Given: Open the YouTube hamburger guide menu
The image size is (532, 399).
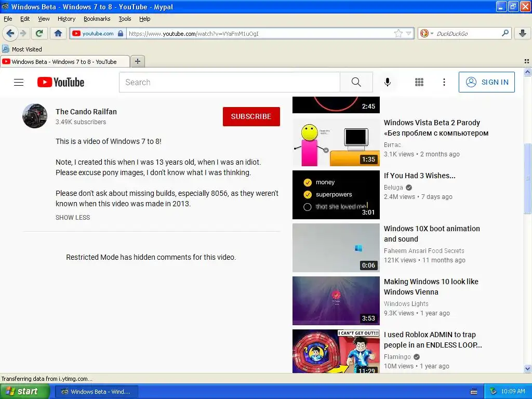Looking at the screenshot, I should pos(19,82).
